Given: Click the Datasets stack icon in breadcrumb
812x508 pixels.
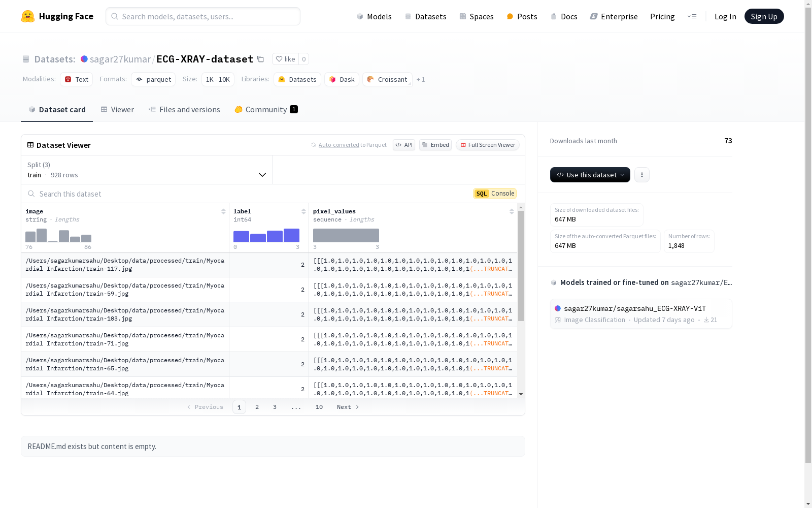Looking at the screenshot, I should 26,59.
